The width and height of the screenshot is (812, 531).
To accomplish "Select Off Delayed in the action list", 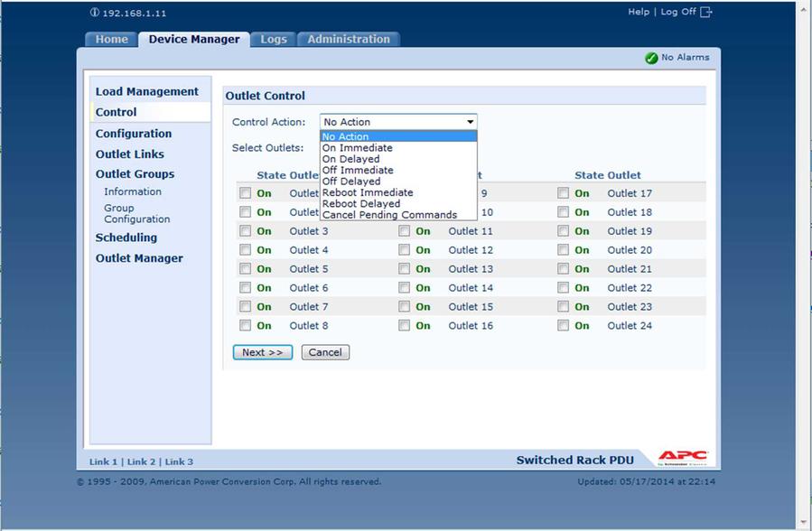I will [x=351, y=182].
